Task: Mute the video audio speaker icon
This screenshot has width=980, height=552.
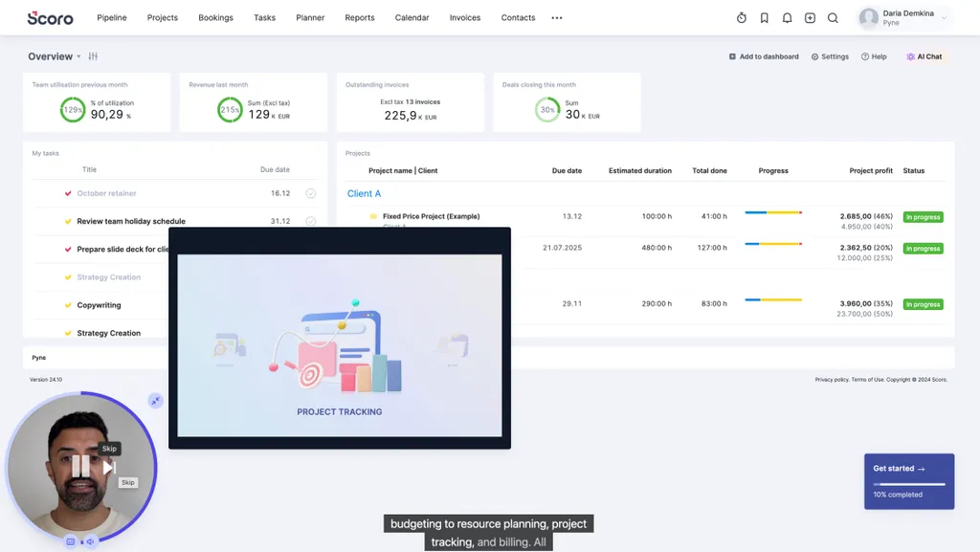Action: (90, 541)
